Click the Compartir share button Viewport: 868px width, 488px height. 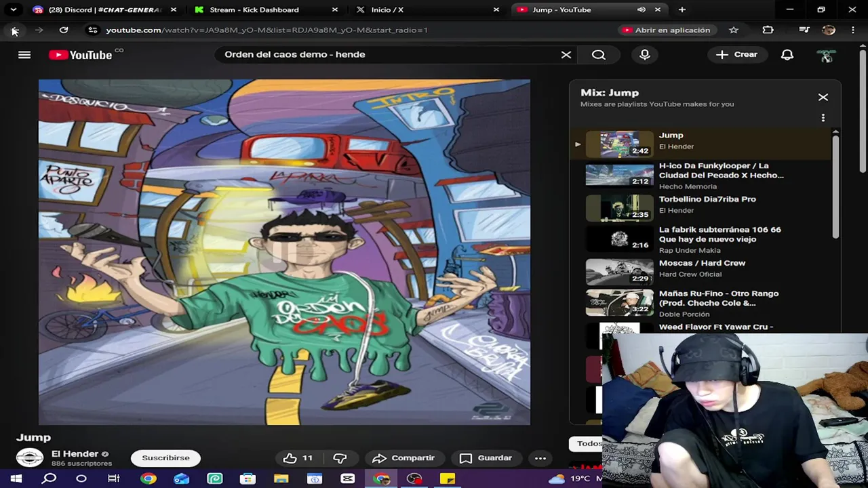404,458
